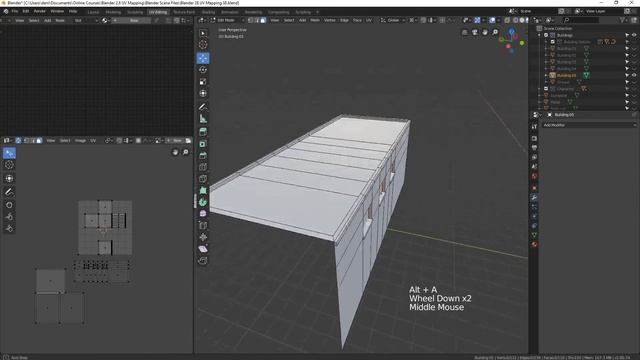The image size is (640, 360).
Task: Choose the Transform tool in 3D viewport
Action: [203, 93]
